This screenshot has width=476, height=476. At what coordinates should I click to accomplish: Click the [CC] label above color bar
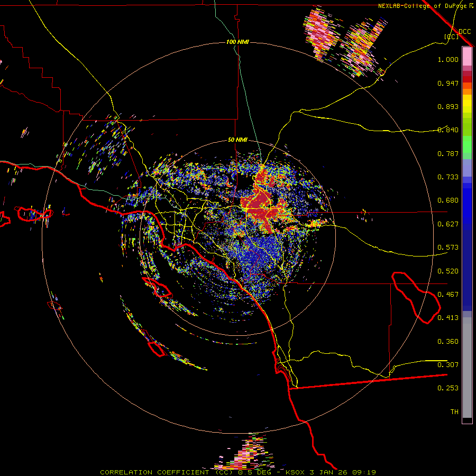[x=452, y=36]
